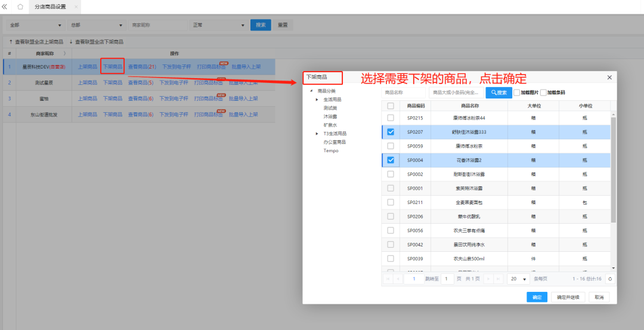
Task: Expand the 生活用品 category tree node
Action: point(317,100)
